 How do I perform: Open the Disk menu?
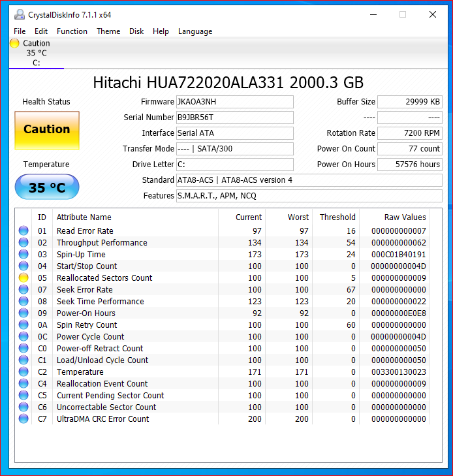[136, 31]
